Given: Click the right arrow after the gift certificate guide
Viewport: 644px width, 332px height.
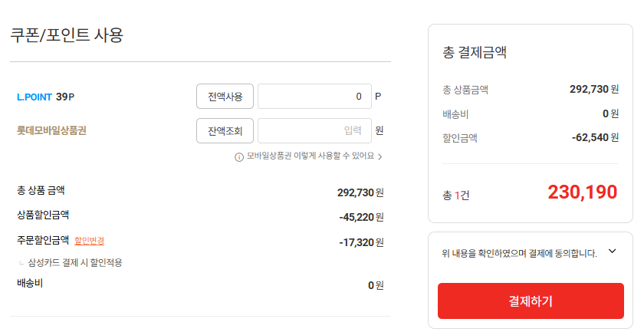Looking at the screenshot, I should (380, 156).
